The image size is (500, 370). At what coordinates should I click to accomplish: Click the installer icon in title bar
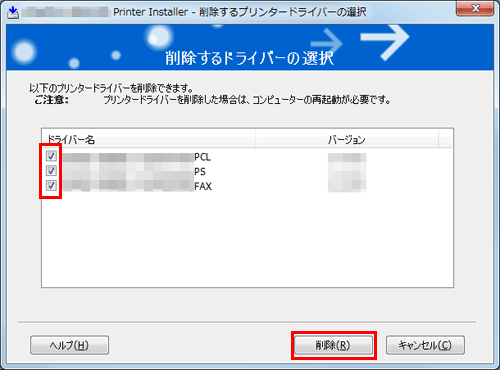click(13, 12)
